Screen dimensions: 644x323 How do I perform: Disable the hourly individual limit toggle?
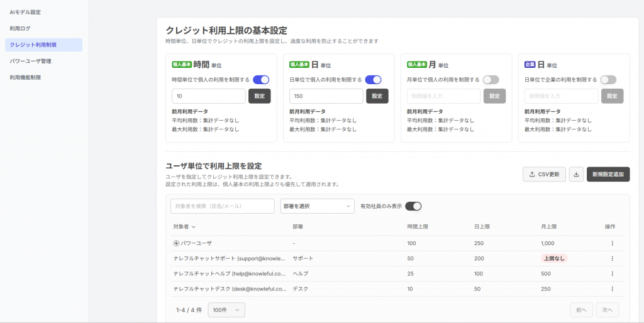click(261, 80)
